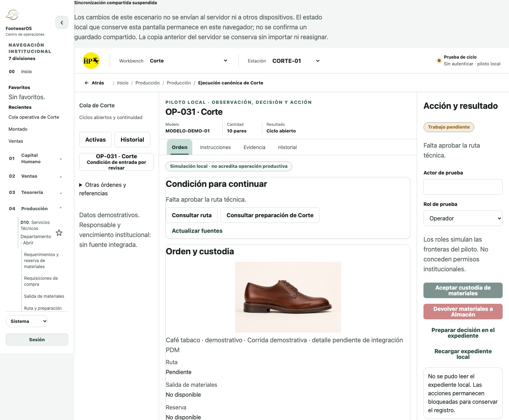The image size is (509, 420).
Task: Open recent Montado
Action: (18, 129)
